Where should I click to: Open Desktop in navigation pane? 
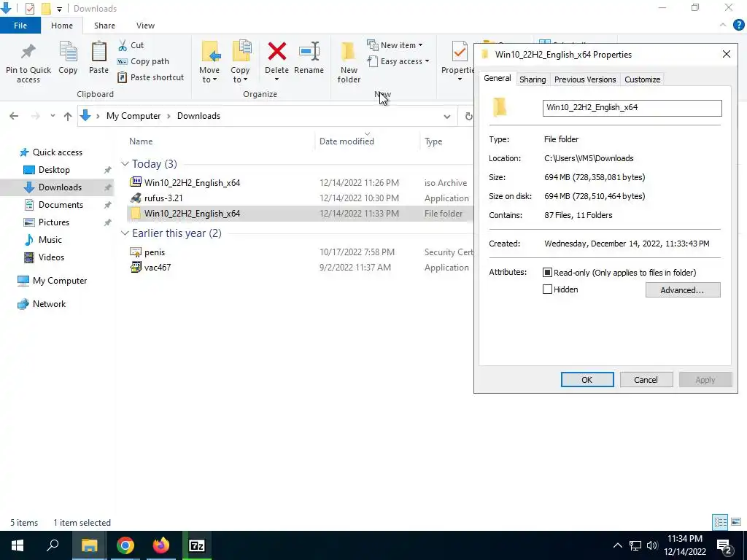point(54,170)
